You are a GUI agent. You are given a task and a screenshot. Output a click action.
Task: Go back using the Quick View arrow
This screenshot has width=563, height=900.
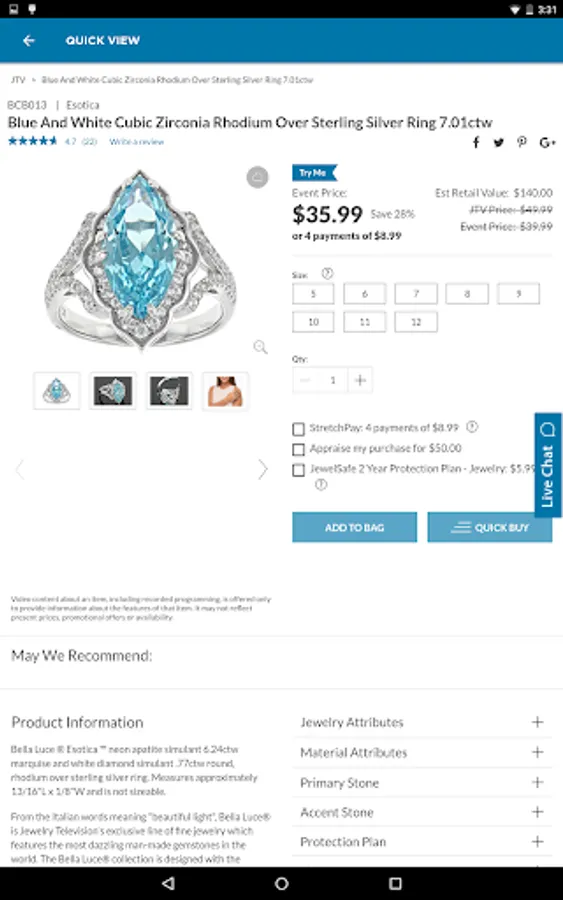(x=29, y=40)
